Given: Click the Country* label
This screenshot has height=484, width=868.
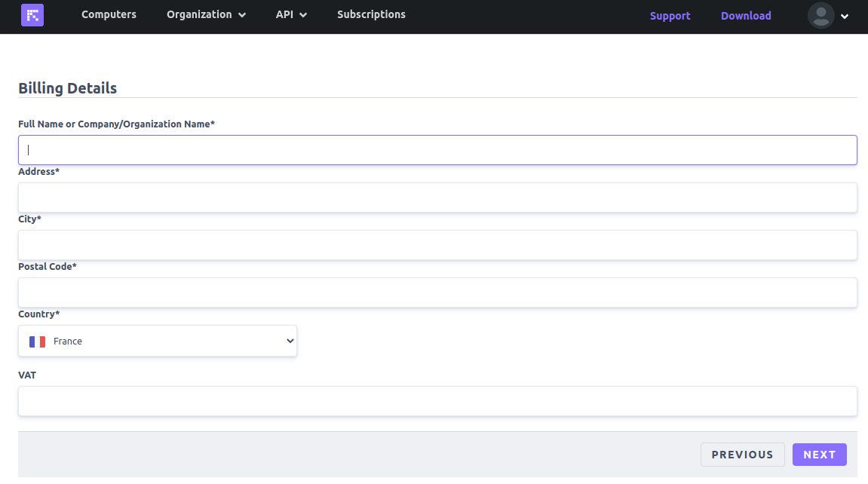Looking at the screenshot, I should coord(38,314).
